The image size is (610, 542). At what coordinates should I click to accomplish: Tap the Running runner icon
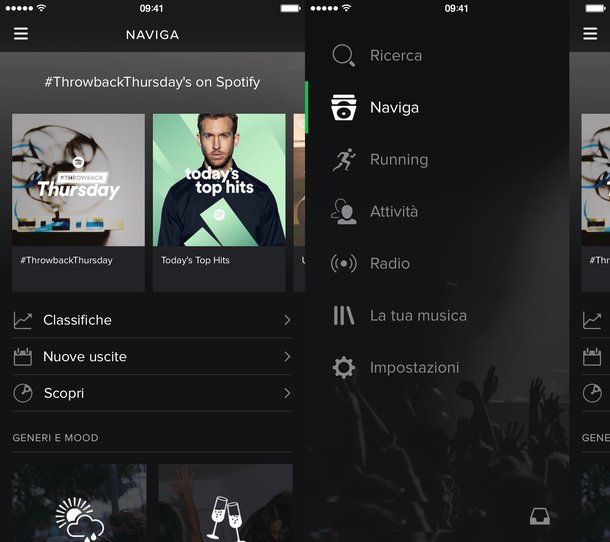pos(344,160)
